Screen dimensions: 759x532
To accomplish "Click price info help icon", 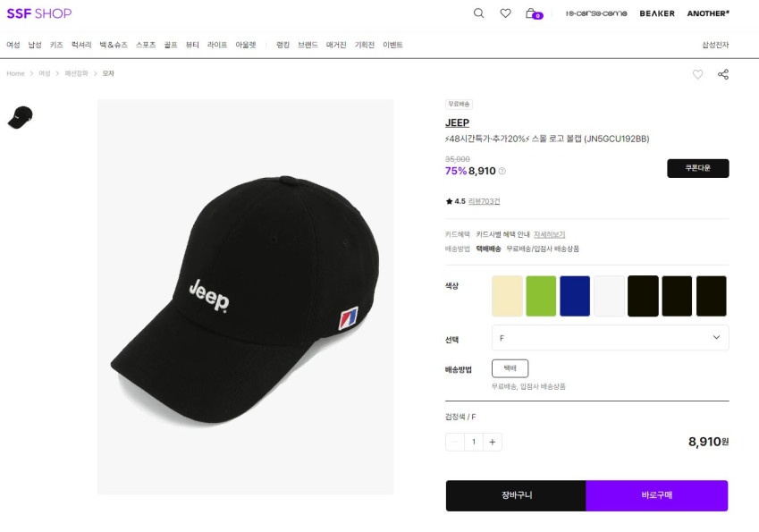I will [x=502, y=171].
